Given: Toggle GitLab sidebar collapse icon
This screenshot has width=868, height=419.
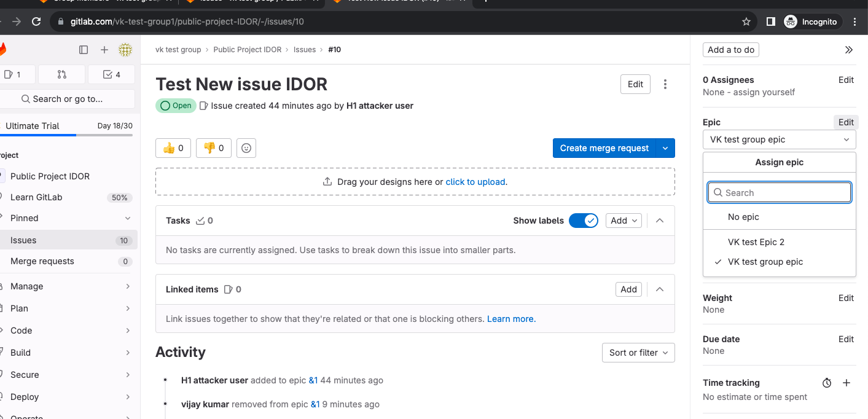Looking at the screenshot, I should (84, 50).
